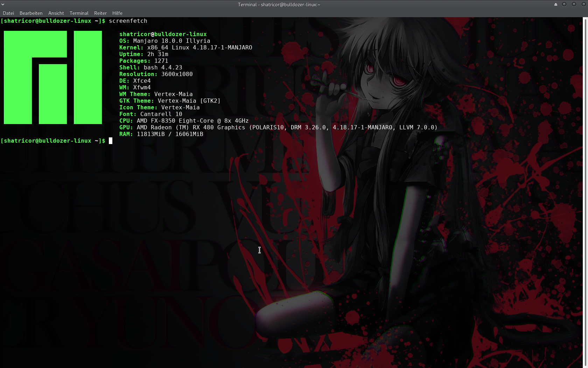Close the terminal window

[583, 5]
